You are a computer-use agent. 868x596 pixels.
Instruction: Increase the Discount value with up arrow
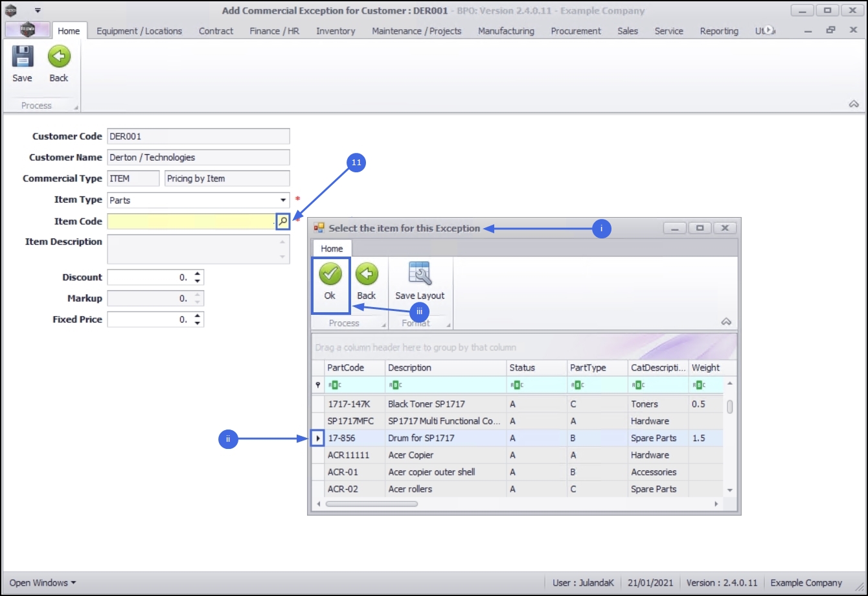click(198, 274)
